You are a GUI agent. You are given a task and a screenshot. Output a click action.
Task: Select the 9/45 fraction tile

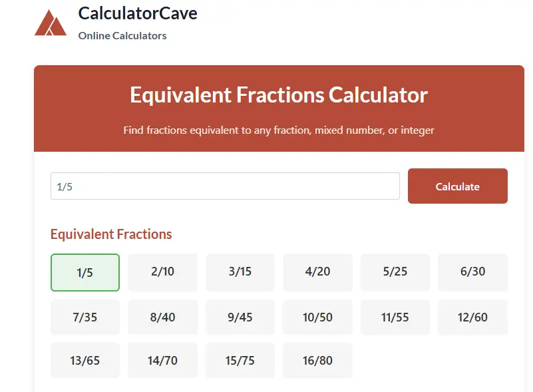(x=240, y=317)
